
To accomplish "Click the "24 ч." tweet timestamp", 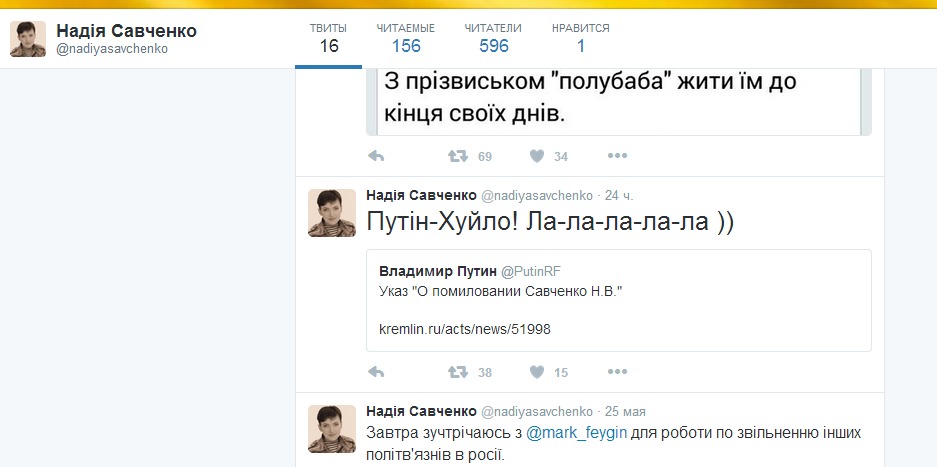I will [x=618, y=194].
